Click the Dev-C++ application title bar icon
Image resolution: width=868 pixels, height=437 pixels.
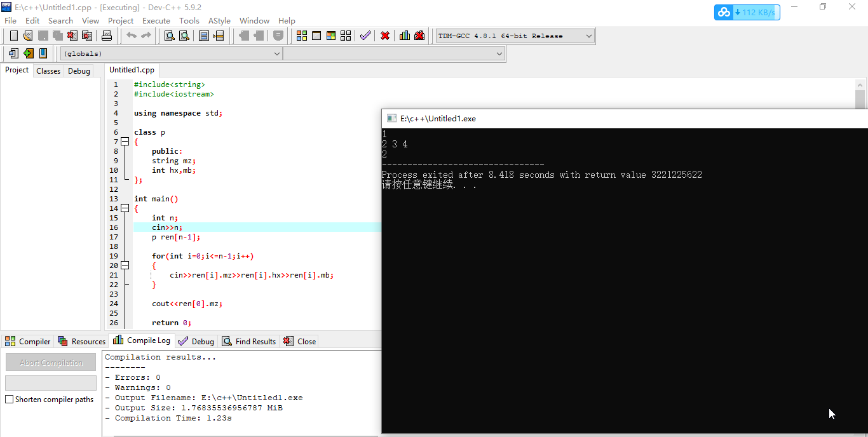click(7, 6)
